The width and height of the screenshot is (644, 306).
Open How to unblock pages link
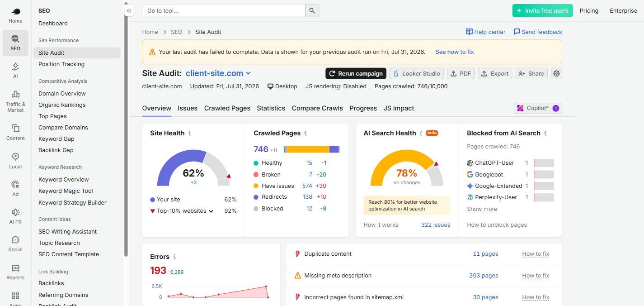(x=497, y=225)
